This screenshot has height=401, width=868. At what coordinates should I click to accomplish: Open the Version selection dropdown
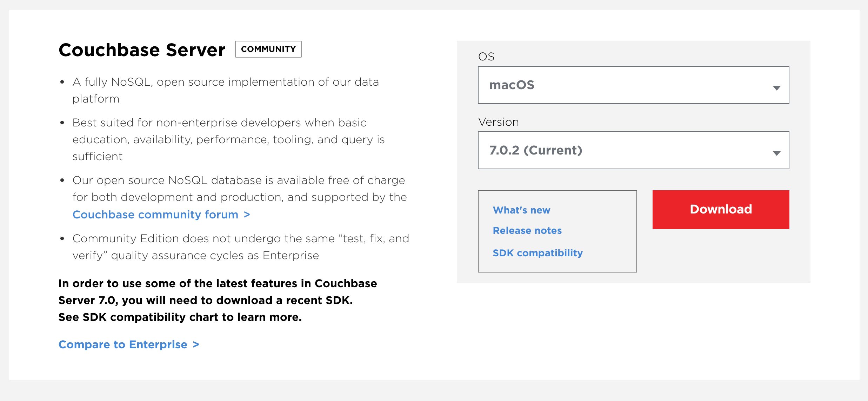(633, 150)
